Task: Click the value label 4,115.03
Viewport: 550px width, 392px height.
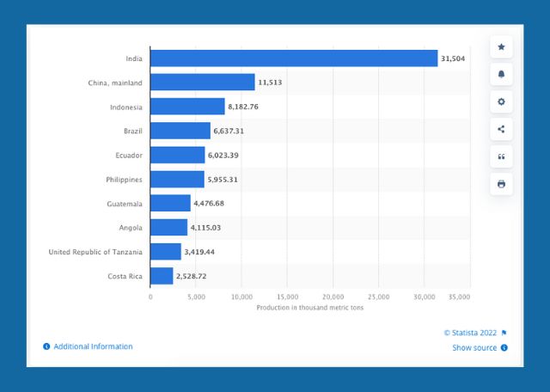Action: click(205, 228)
